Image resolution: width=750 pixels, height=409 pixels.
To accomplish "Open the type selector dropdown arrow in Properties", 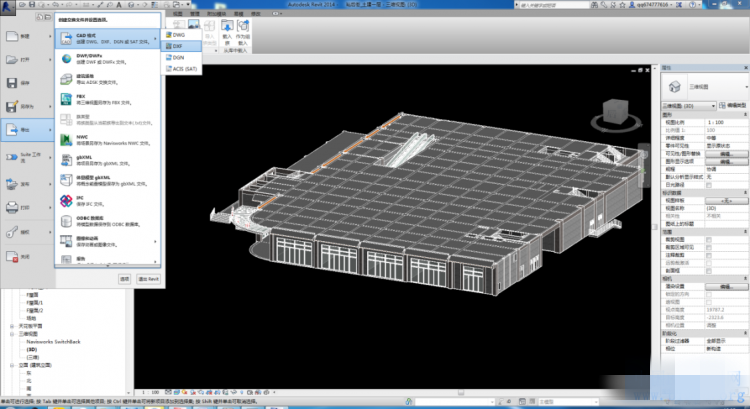I will [746, 87].
